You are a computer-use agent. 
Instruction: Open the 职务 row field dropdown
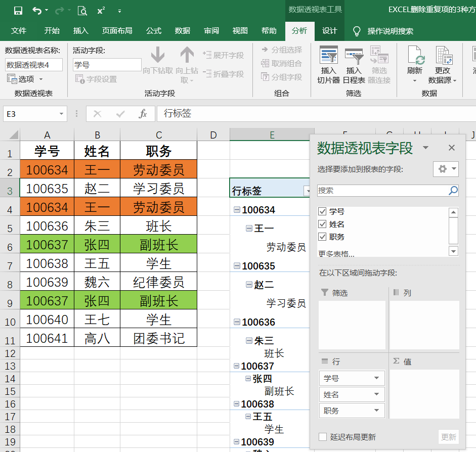coord(376,411)
